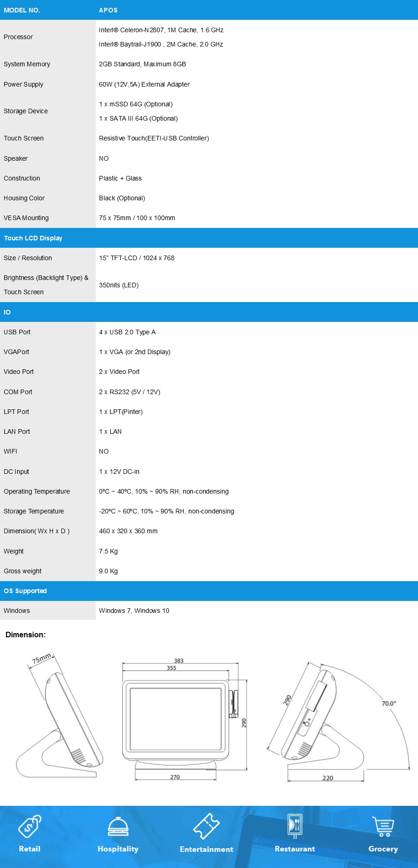
Task: Open the Hospitality category link
Action: tap(118, 849)
